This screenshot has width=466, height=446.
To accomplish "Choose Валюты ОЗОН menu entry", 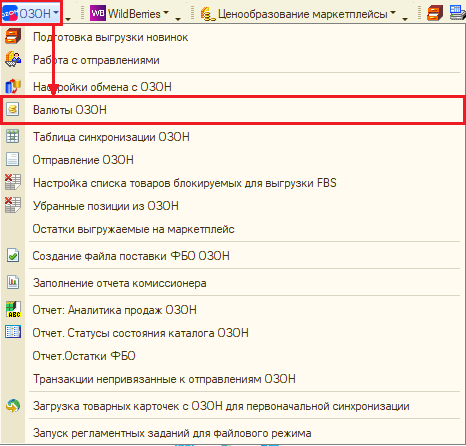I will coord(233,110).
